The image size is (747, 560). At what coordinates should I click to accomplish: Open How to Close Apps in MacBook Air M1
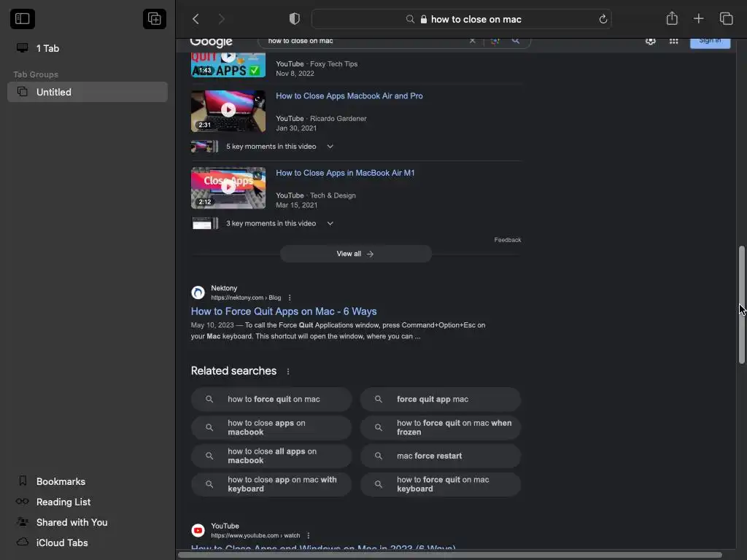point(345,173)
